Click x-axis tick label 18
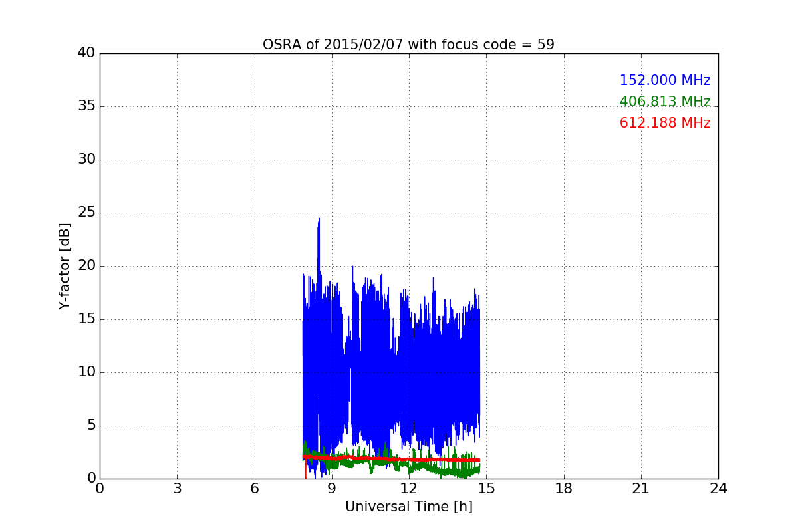Viewport: 798px width, 532px height. (x=564, y=489)
